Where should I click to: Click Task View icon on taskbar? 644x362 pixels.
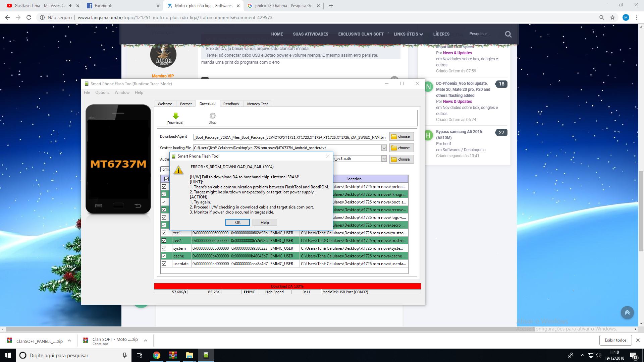(x=140, y=355)
